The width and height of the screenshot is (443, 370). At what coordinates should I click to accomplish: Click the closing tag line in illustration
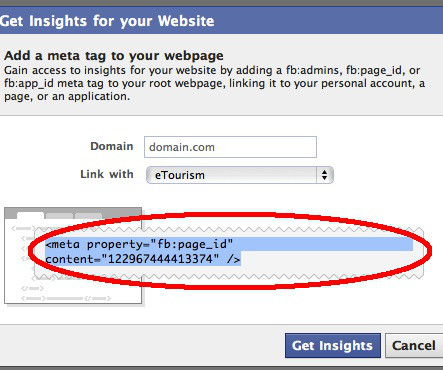click(66, 298)
